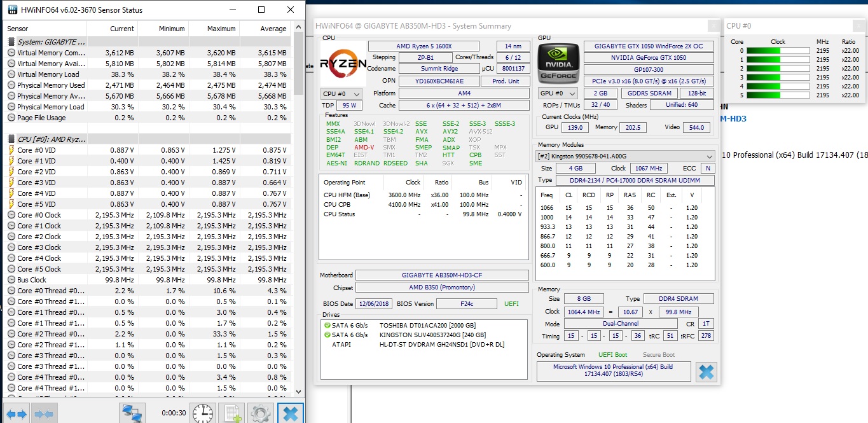Screen dimensions: 868x423
Task: Click the NVIDIA GeForce logo
Action: click(x=558, y=63)
